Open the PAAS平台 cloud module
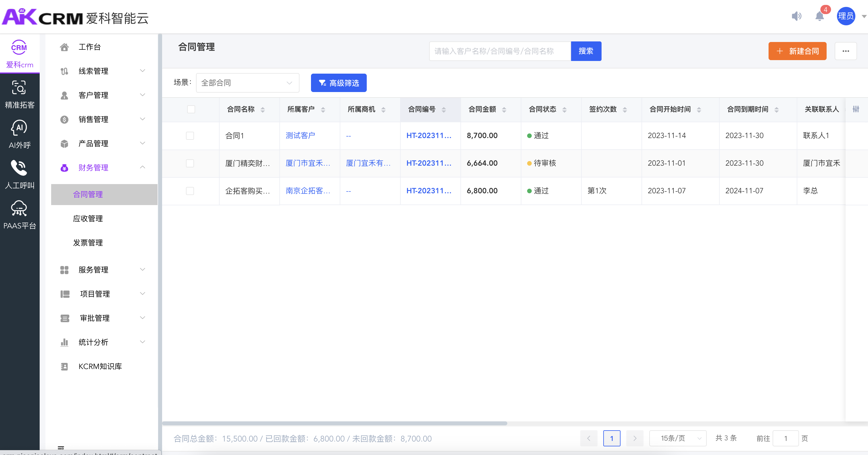The height and width of the screenshot is (455, 868). (20, 215)
